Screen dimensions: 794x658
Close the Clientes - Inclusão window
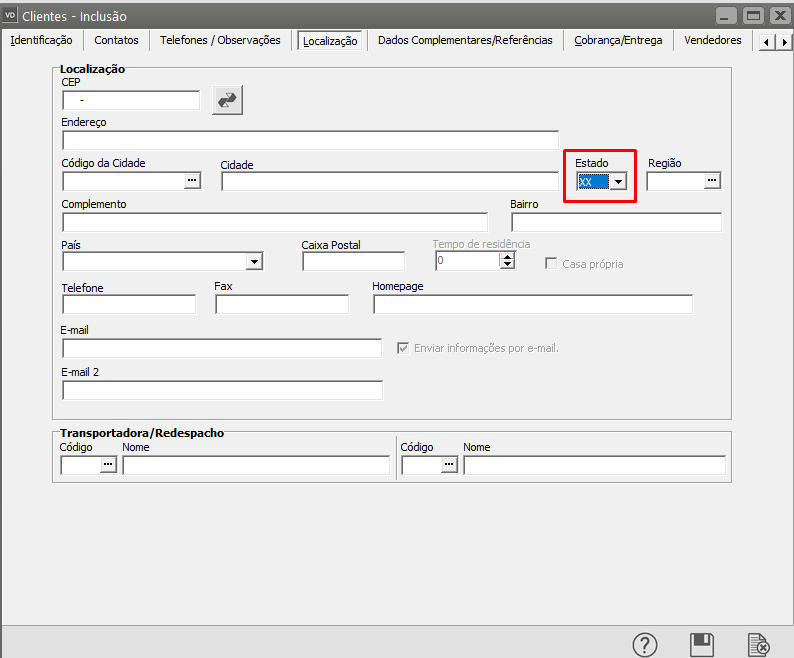click(780, 16)
